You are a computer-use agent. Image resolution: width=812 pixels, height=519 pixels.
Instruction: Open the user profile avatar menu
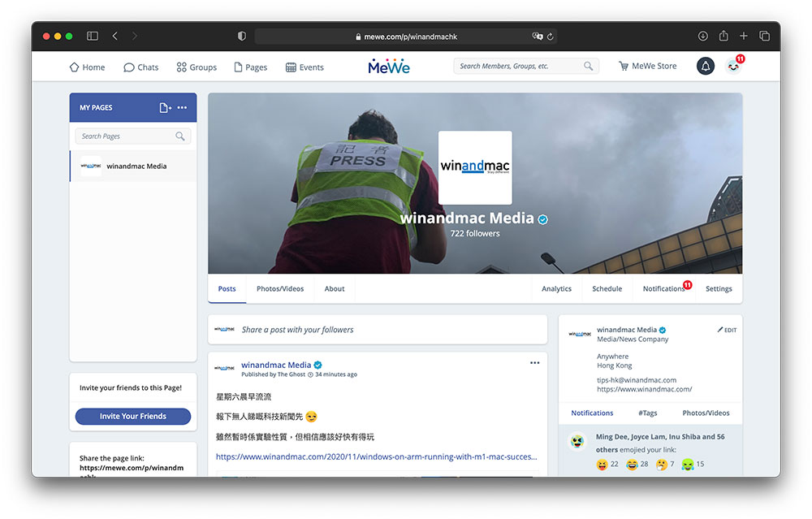[733, 67]
